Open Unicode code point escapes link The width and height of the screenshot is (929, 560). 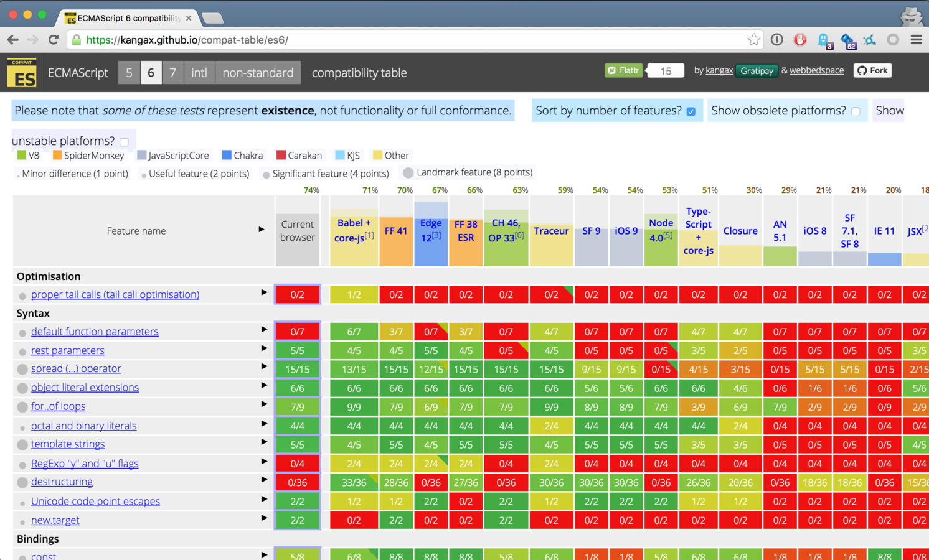click(95, 501)
